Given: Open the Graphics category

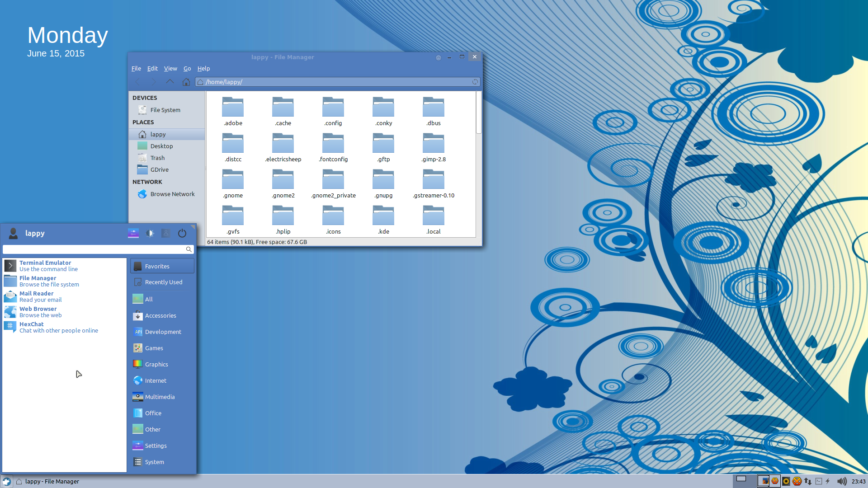Looking at the screenshot, I should pos(162,364).
